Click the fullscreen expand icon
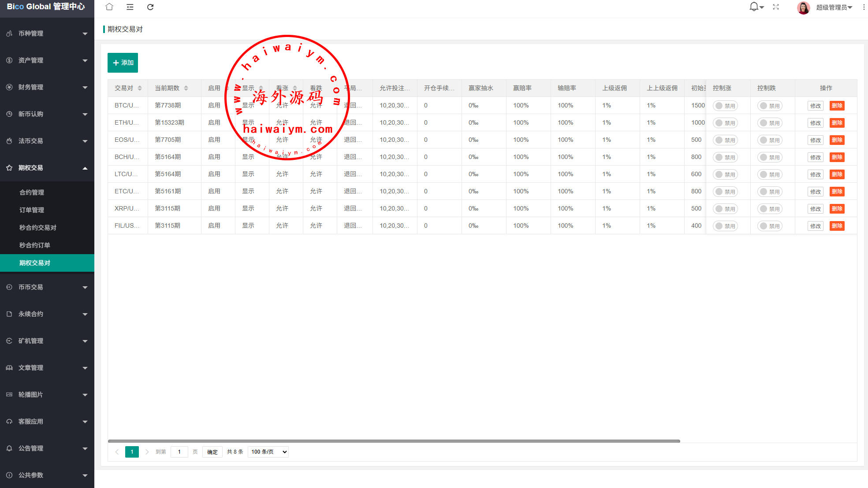 [x=776, y=7]
